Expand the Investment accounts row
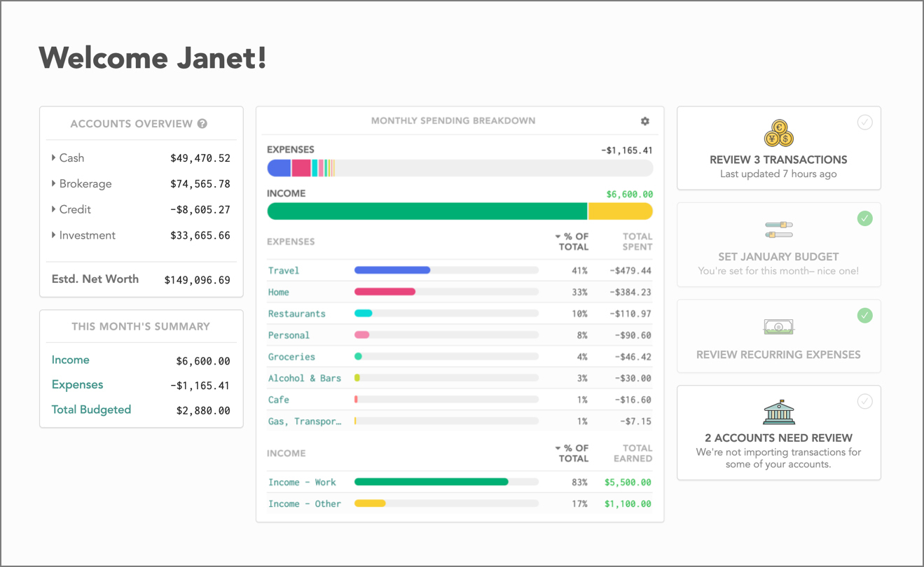 coord(54,235)
